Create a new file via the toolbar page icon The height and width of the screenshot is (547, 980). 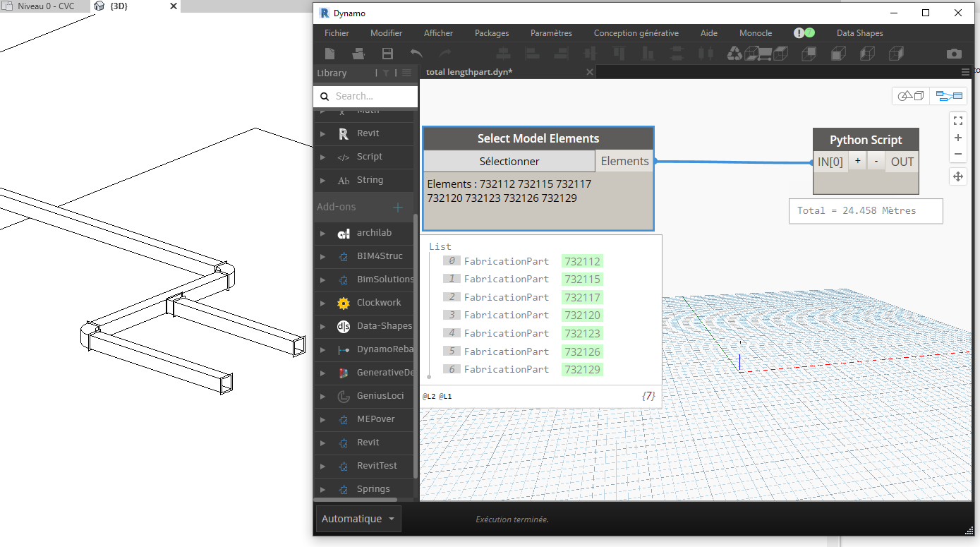coord(329,54)
